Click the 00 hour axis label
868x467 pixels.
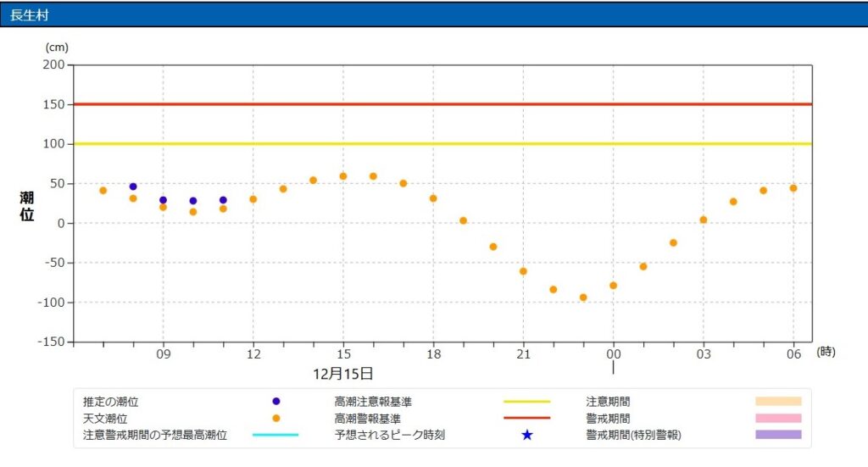tap(614, 354)
